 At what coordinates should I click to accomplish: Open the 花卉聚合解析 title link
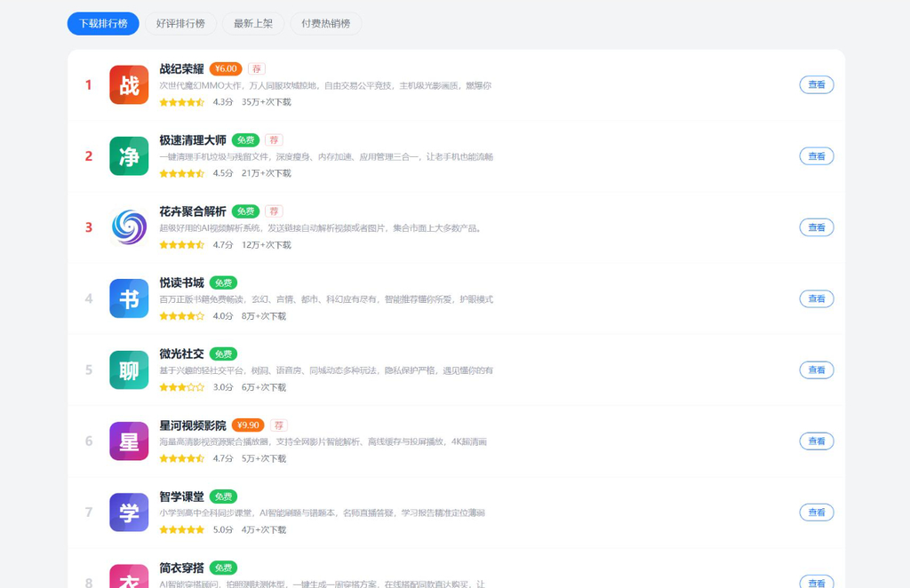click(x=193, y=211)
